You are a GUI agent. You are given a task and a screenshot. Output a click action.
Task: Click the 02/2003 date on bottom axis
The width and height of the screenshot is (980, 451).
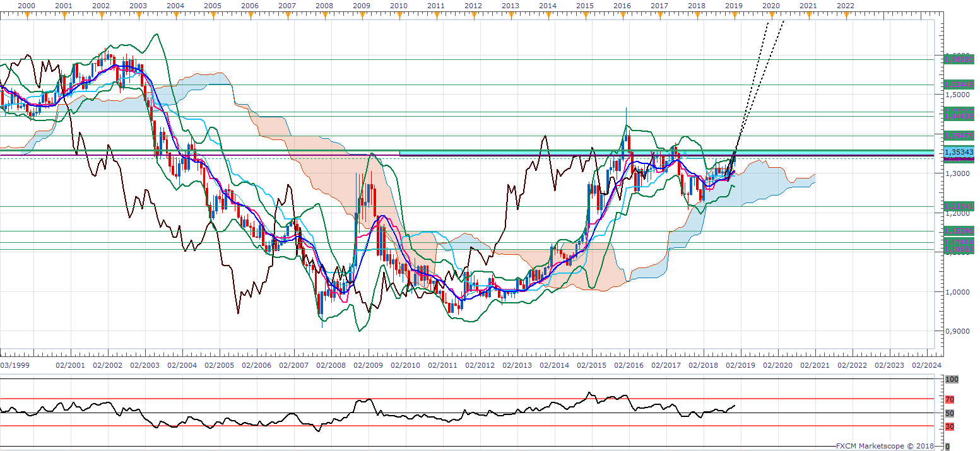[145, 365]
